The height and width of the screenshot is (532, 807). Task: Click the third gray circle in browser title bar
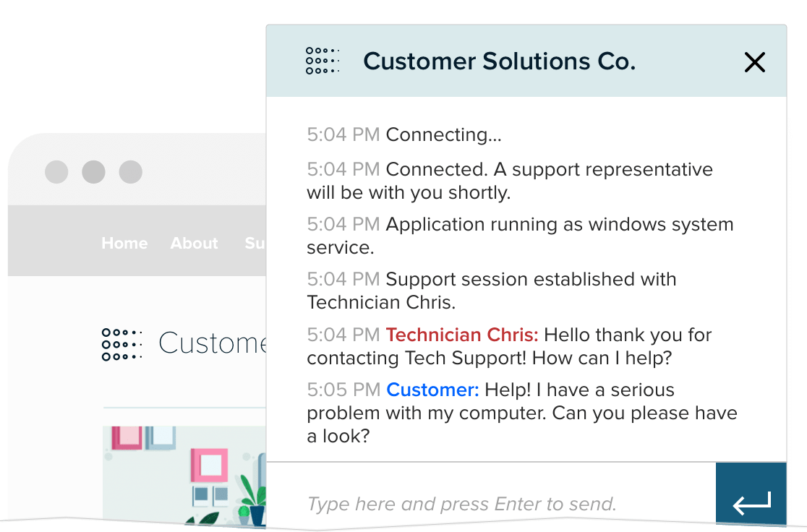pos(130,172)
